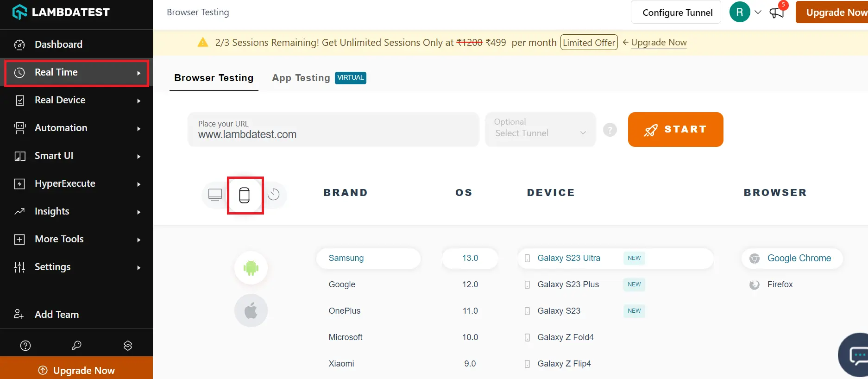Click the Configure Tunnel button
Image resolution: width=868 pixels, height=379 pixels.
click(x=676, y=13)
